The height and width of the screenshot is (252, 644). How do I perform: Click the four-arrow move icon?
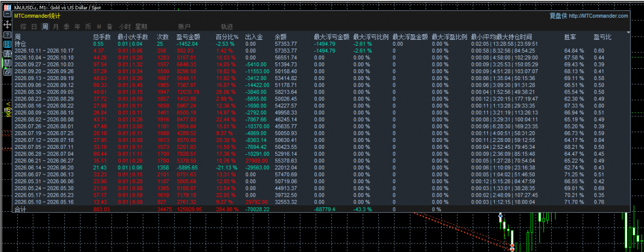click(8, 25)
